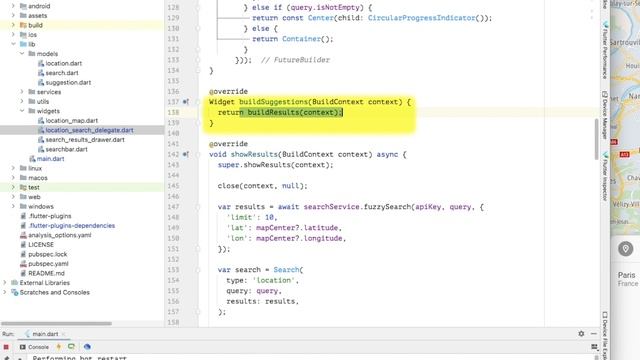Expand the android folder

(13, 6)
